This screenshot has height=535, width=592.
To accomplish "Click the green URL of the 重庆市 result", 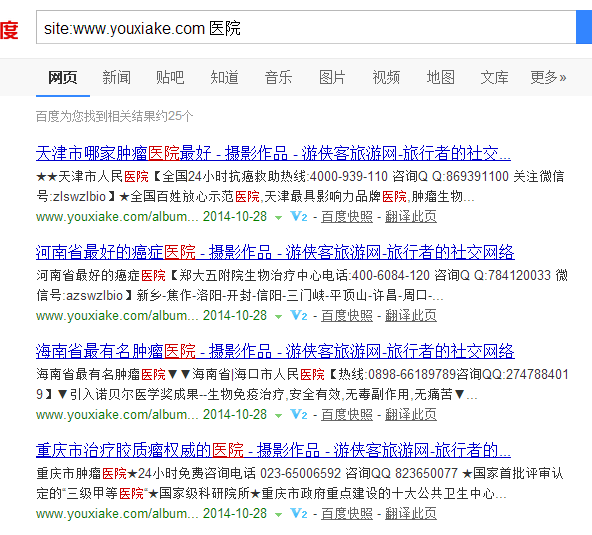I will (117, 513).
